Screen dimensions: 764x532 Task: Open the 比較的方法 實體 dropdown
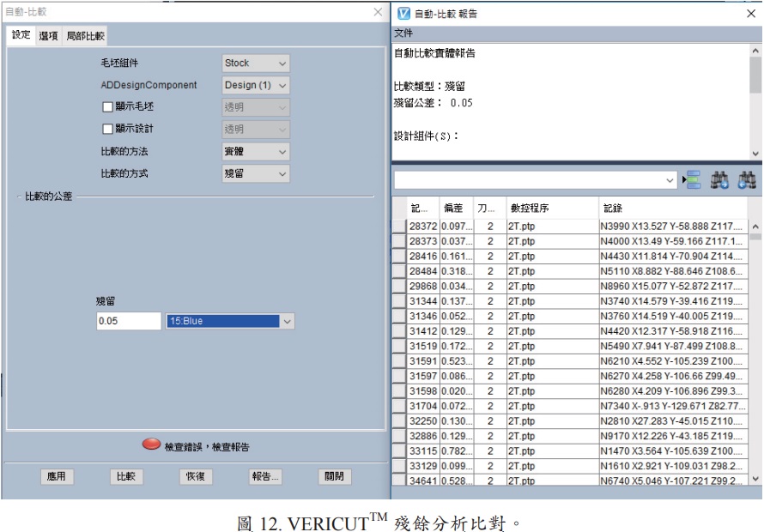[256, 152]
